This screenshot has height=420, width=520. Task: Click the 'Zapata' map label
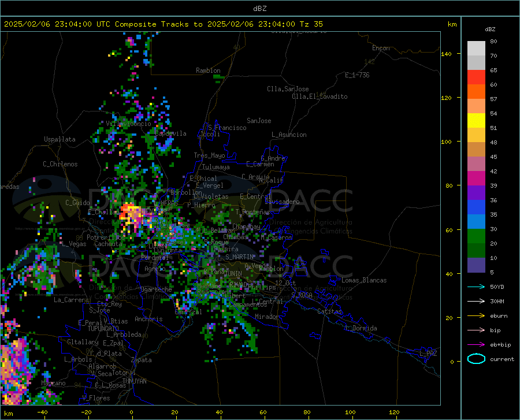[x=142, y=360]
